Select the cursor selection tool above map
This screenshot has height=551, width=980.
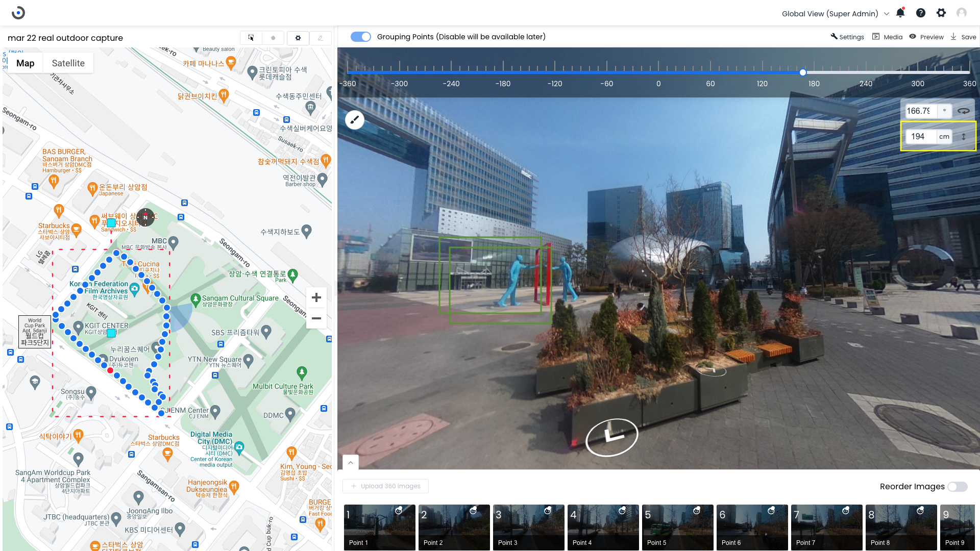click(x=251, y=38)
